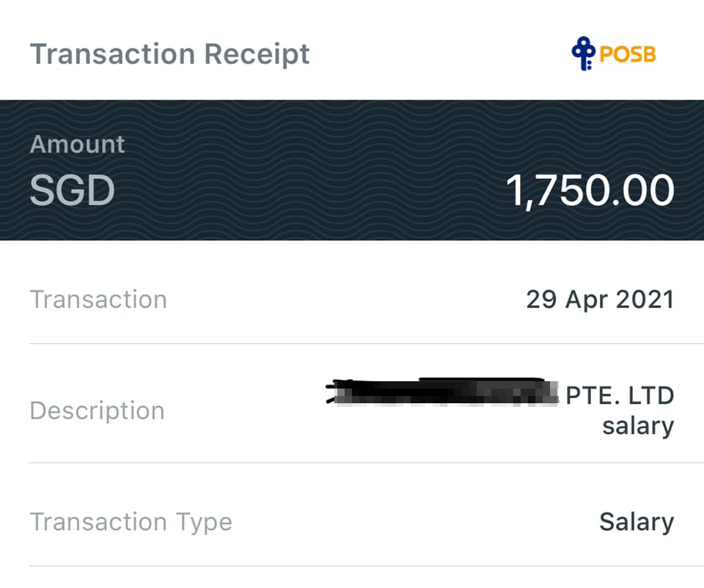The height and width of the screenshot is (588, 704).
Task: Click the Transaction Type label
Action: [131, 522]
